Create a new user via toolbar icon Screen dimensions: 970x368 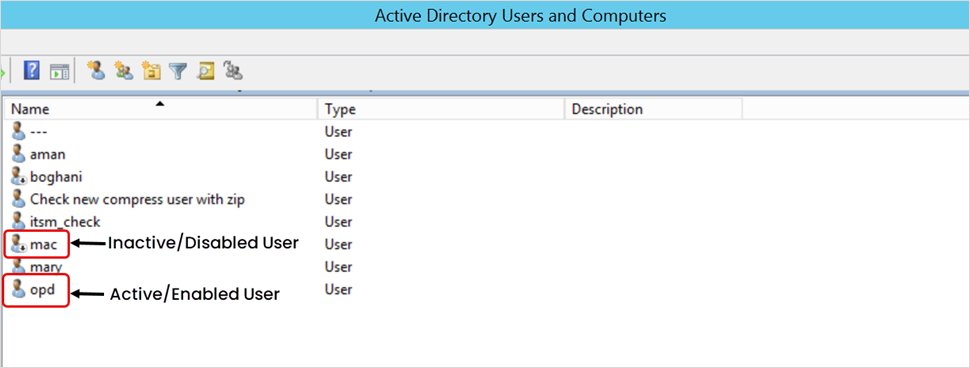pos(97,71)
